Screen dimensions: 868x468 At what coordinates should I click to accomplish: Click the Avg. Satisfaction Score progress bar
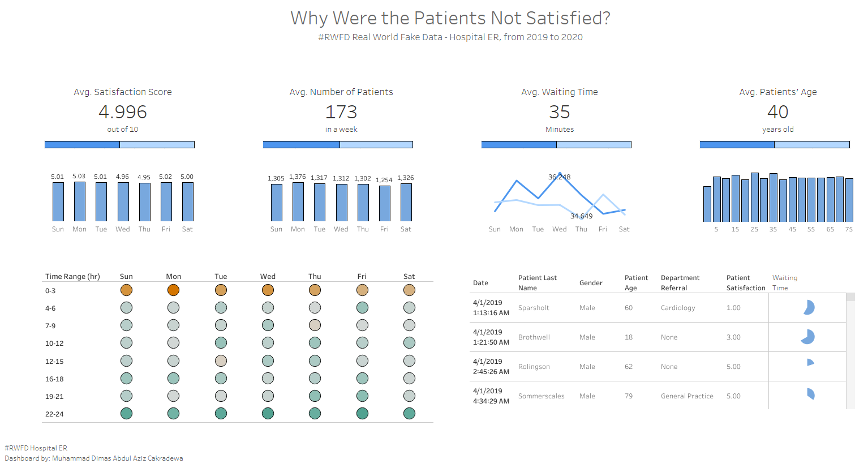[x=119, y=145]
